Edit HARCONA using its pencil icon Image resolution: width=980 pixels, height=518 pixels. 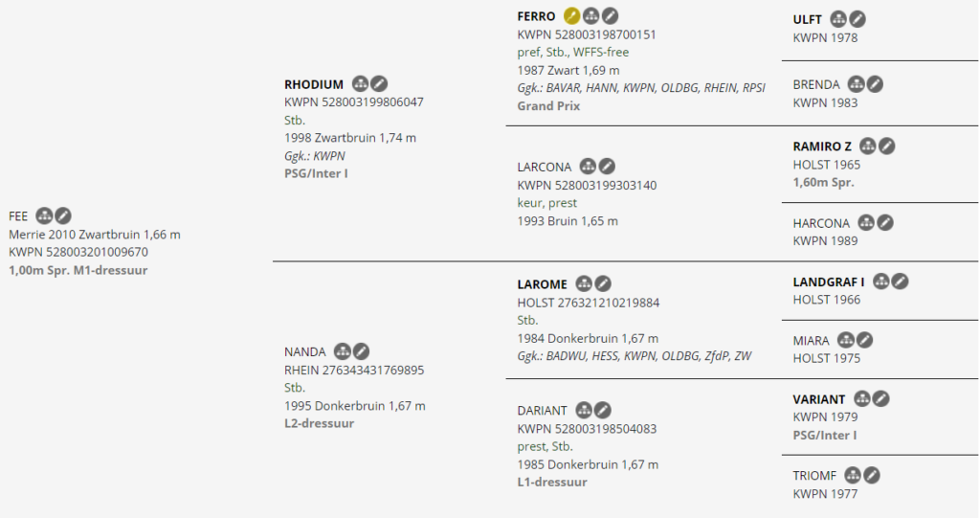coord(885,223)
